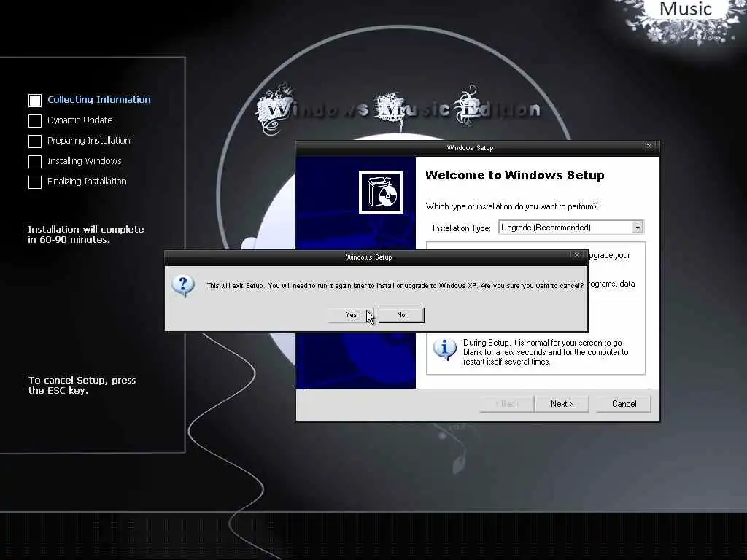This screenshot has height=560, width=747.
Task: Click the Next button in Windows Setup
Action: tap(562, 404)
